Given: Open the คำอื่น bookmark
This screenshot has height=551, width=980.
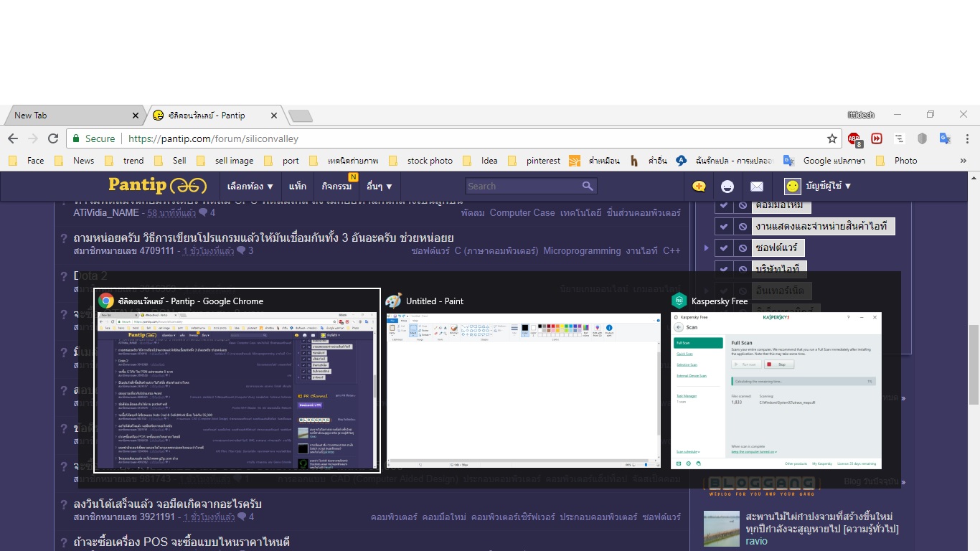Looking at the screenshot, I should pos(649,161).
